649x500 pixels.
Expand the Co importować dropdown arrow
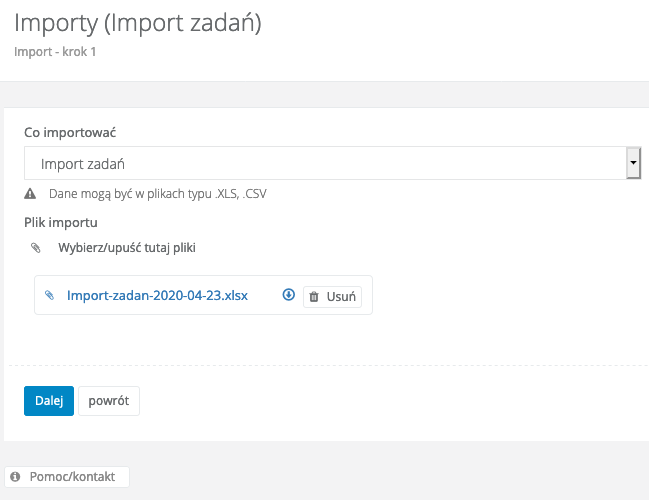pyautogui.click(x=632, y=163)
